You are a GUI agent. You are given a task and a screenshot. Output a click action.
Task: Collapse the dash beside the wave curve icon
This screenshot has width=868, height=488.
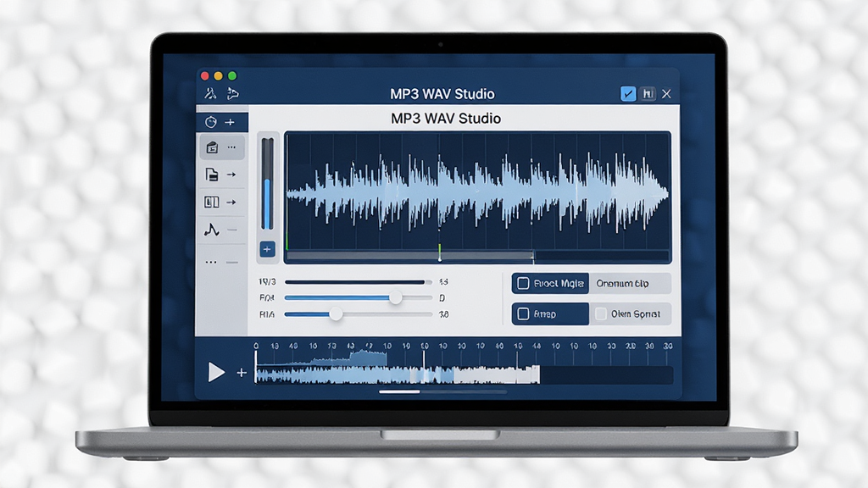pos(232,230)
